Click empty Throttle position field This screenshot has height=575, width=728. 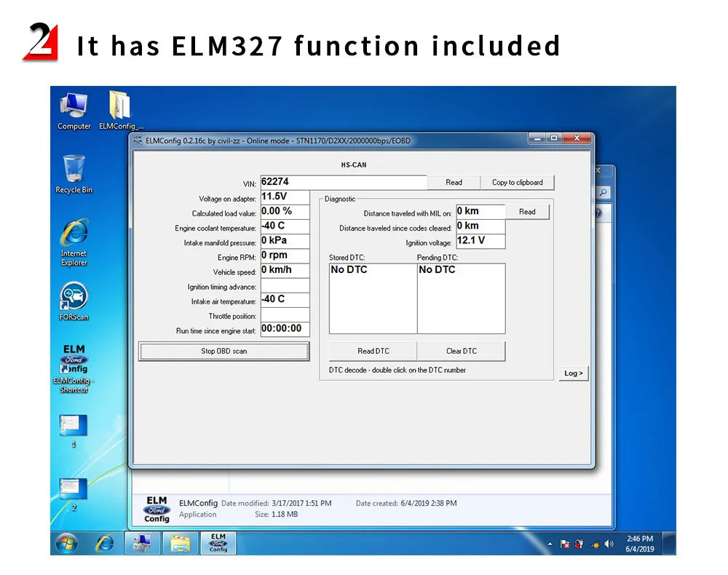285,314
